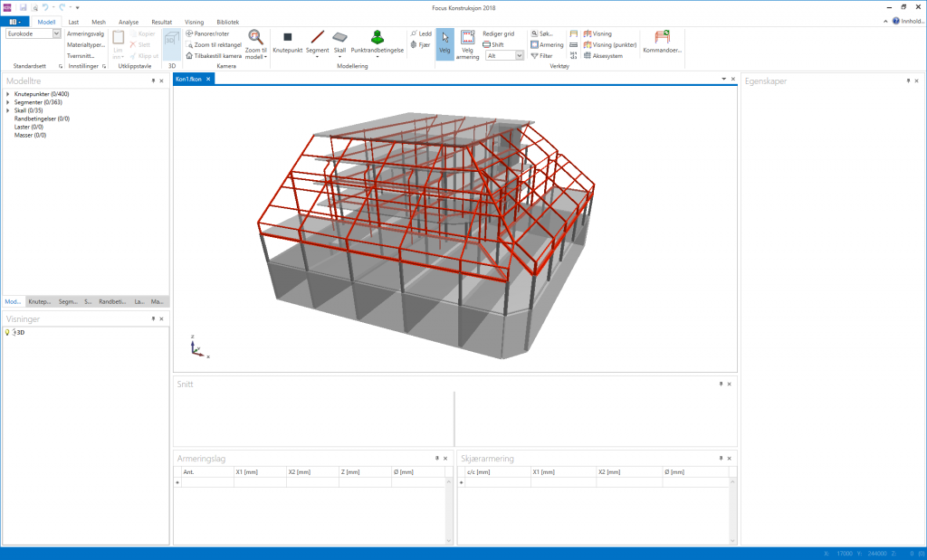The width and height of the screenshot is (927, 560).
Task: Activate Panorer/roter camera tool
Action: [207, 33]
